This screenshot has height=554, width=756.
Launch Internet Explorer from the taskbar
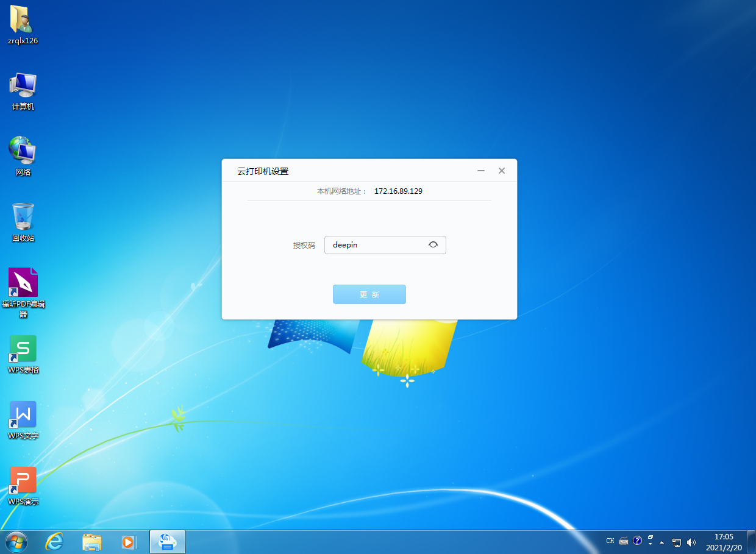(x=55, y=541)
